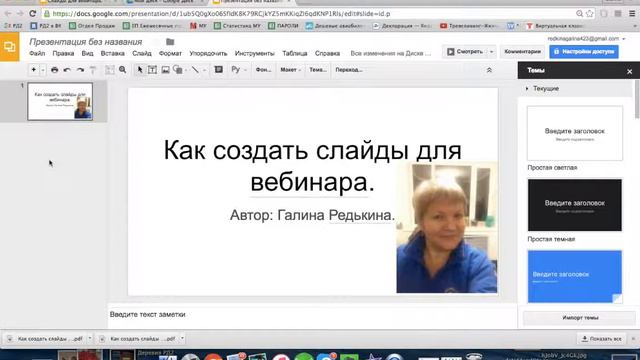Select the Shape tool icon
Image resolution: width=640 pixels, height=360 pixels.
178,70
